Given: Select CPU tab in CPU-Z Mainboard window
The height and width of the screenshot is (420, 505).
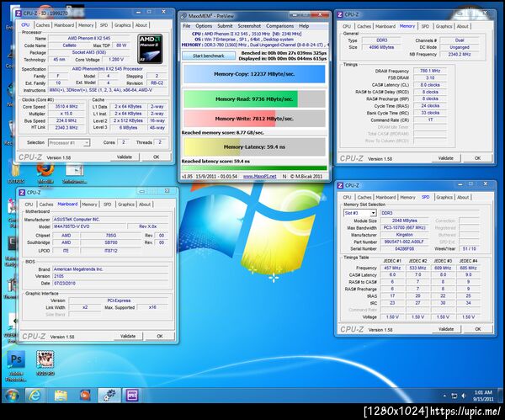Looking at the screenshot, I should click(29, 205).
